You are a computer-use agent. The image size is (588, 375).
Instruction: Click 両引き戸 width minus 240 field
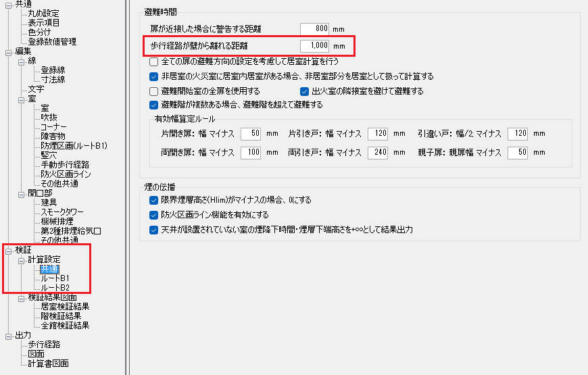[x=378, y=152]
